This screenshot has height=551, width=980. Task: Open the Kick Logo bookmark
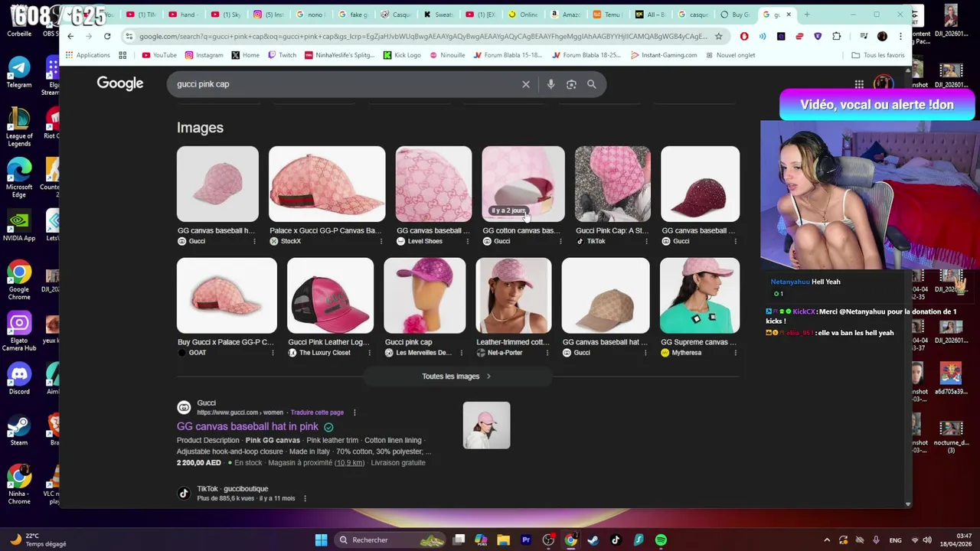coord(402,55)
